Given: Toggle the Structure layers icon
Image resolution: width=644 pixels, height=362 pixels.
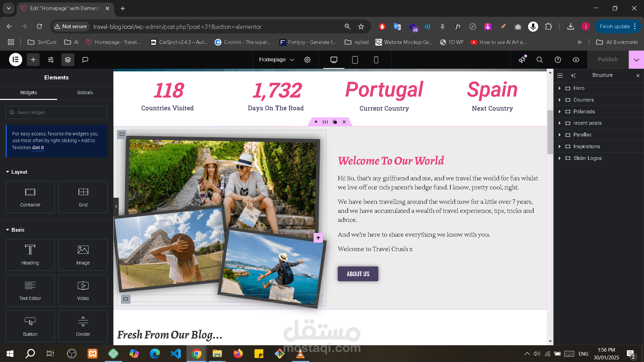Looking at the screenshot, I should coord(68,60).
